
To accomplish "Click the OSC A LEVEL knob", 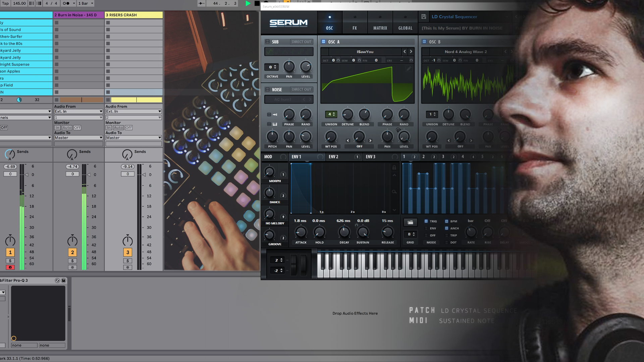I will [404, 137].
